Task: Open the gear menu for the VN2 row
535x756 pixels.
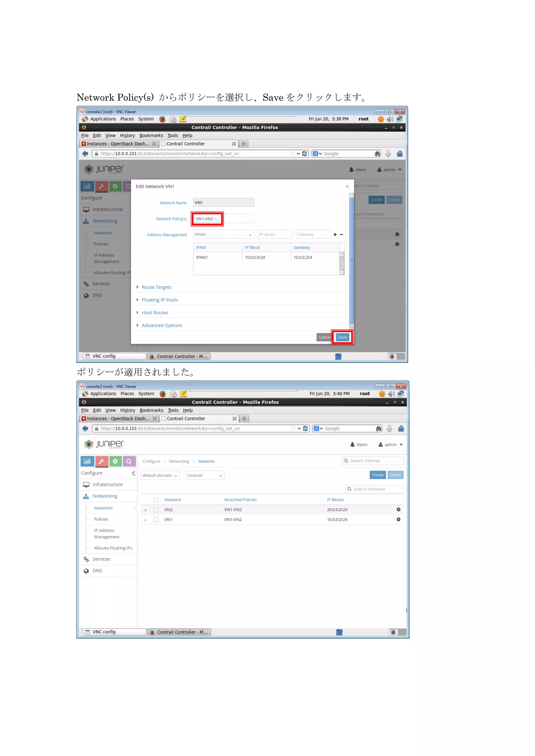Action: [x=398, y=509]
